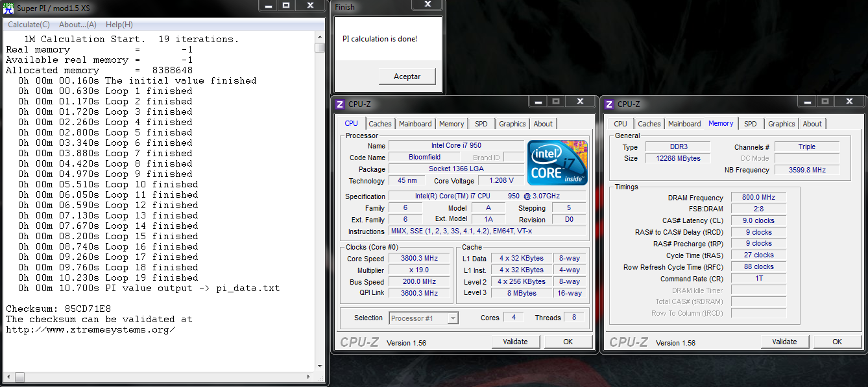Click the memory Type DDR3 field
The image size is (868, 387).
pos(677,147)
